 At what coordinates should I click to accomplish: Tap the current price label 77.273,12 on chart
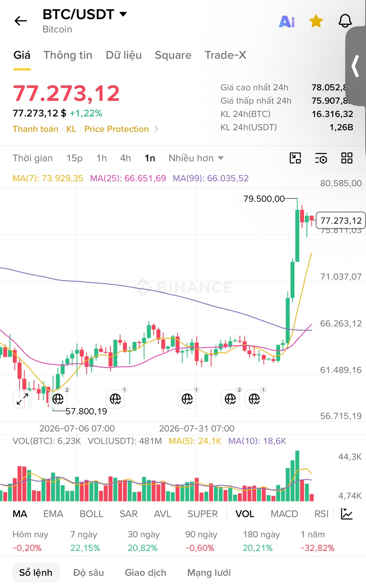point(341,220)
